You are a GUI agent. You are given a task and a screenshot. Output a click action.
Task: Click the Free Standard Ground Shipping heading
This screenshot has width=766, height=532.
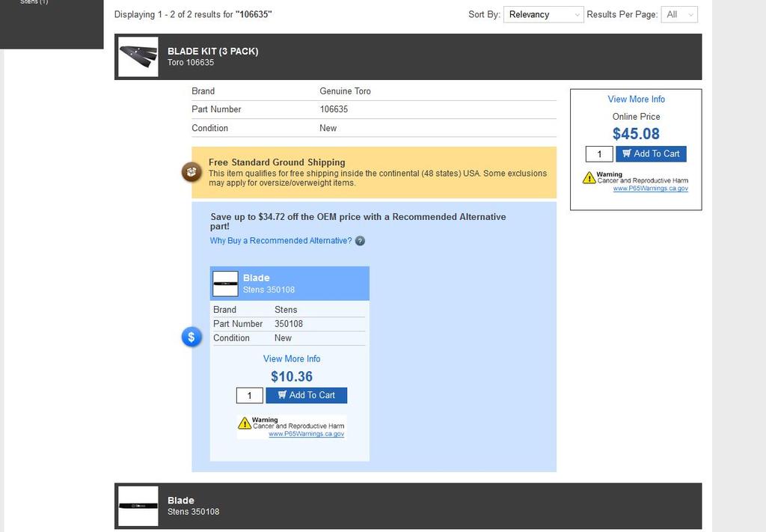click(277, 162)
